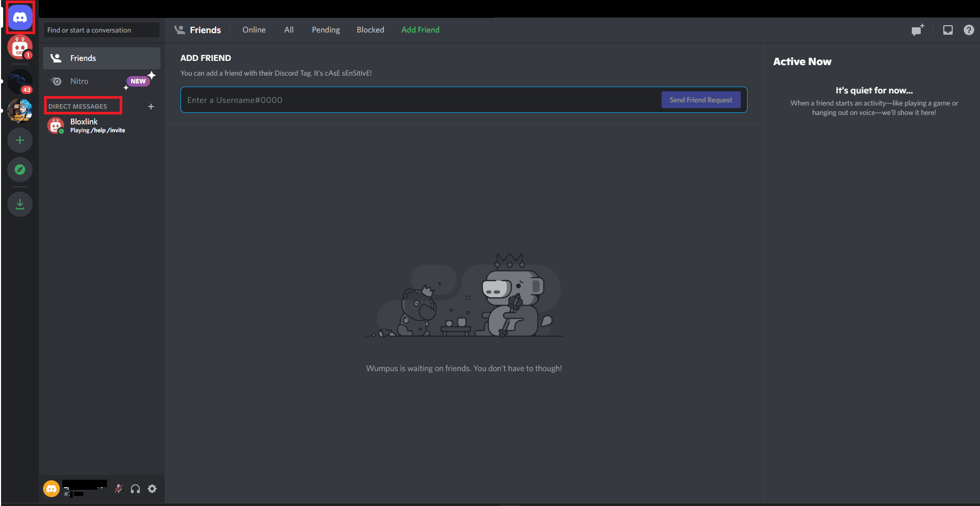Switch to the All friends tab
Viewport: 980px width, 506px height.
coord(289,30)
